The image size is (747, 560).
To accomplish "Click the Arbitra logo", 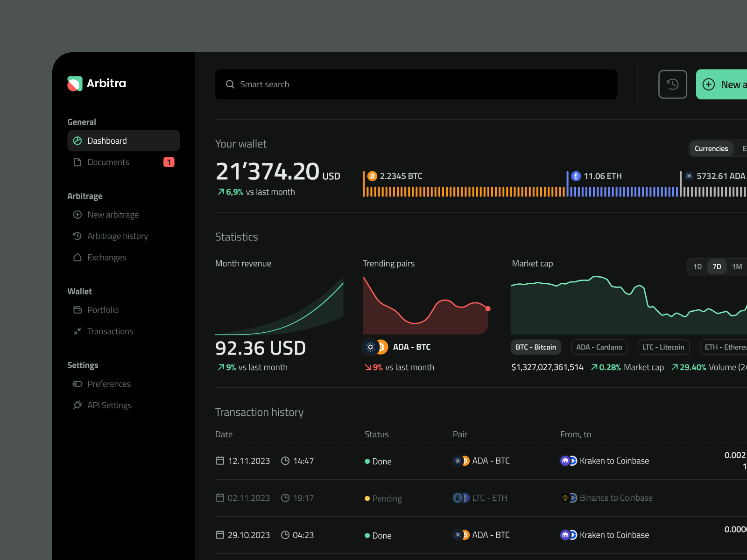I will coord(96,84).
